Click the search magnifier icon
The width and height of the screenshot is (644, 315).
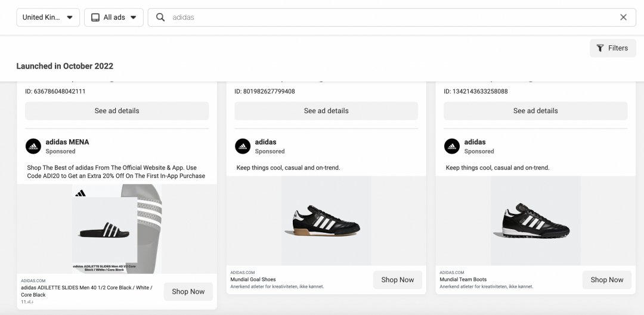point(160,17)
